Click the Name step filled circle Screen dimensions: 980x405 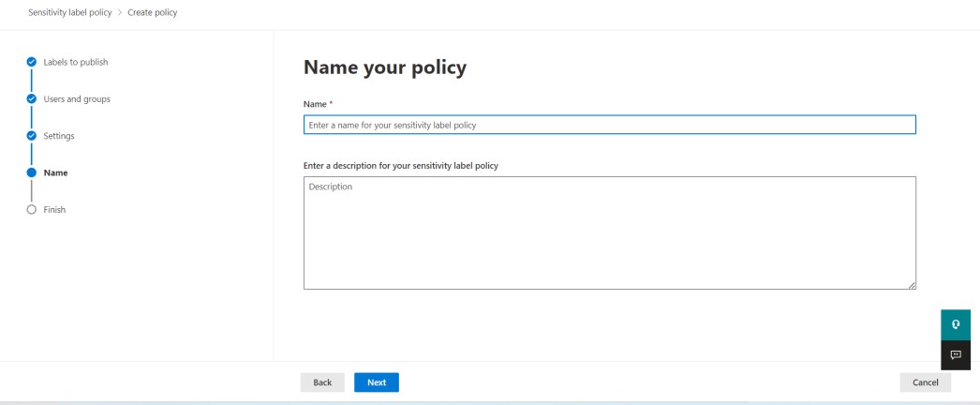[x=32, y=172]
